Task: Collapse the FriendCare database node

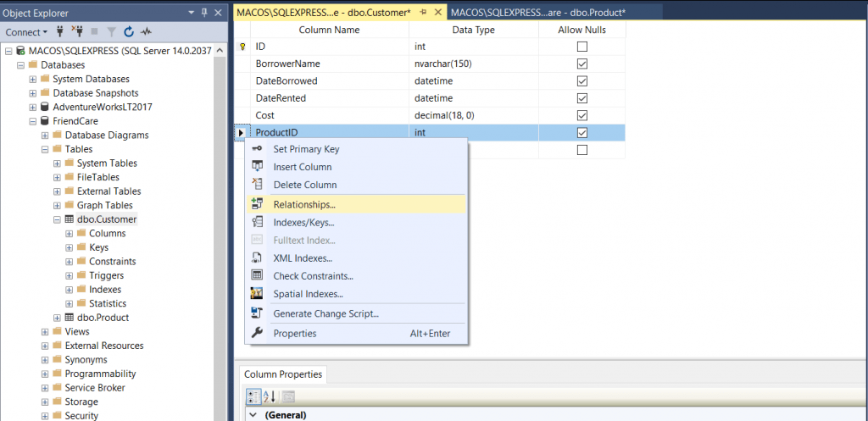Action: (33, 121)
